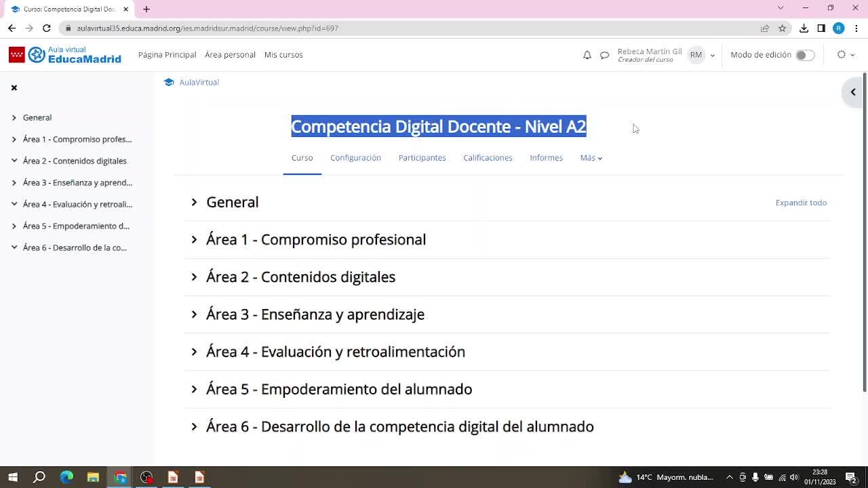868x488 pixels.
Task: Close the course index sidebar
Action: [x=14, y=88]
